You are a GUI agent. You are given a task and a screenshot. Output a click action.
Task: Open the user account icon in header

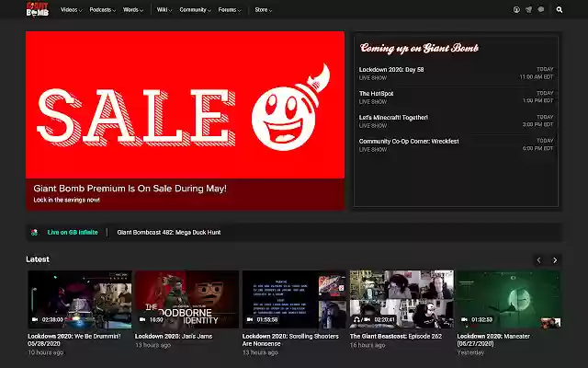tap(516, 10)
